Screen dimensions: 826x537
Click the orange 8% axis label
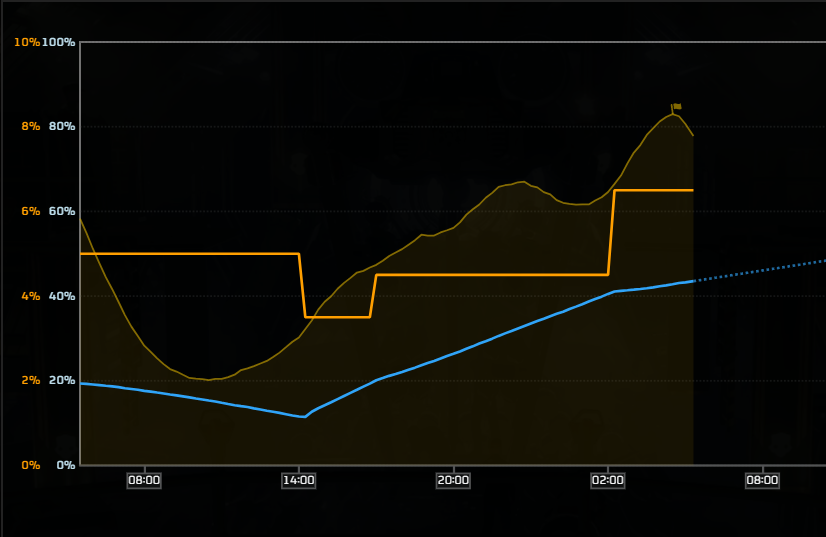click(x=31, y=126)
